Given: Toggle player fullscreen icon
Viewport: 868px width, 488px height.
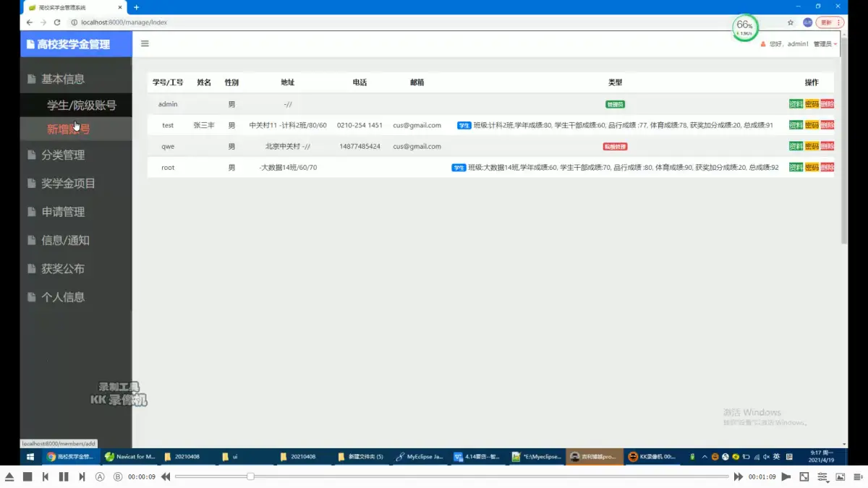Looking at the screenshot, I should click(804, 476).
